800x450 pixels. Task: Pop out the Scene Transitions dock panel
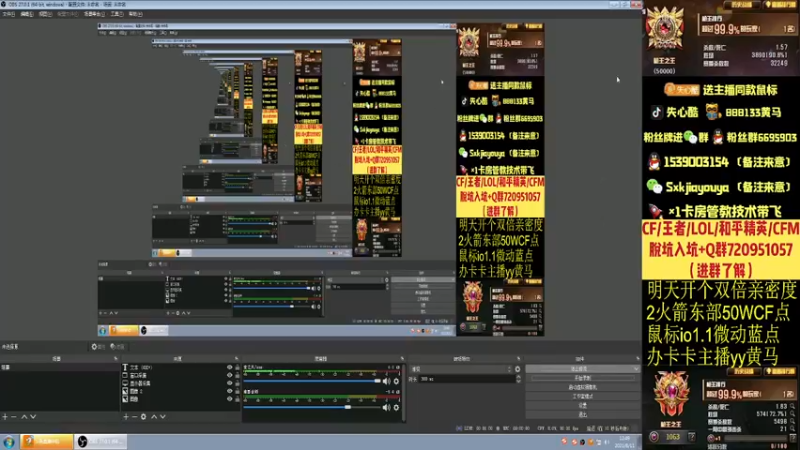point(518,359)
